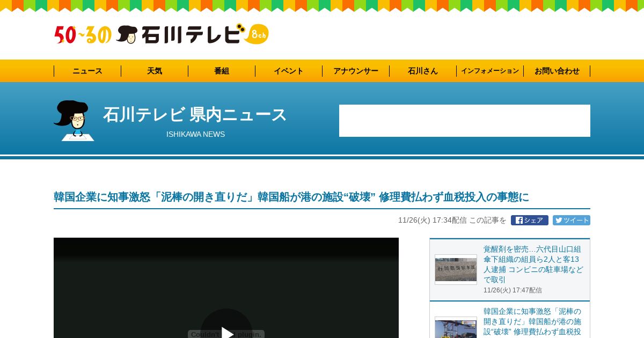Click the Ishikawa-san mascot character icon

click(x=74, y=120)
